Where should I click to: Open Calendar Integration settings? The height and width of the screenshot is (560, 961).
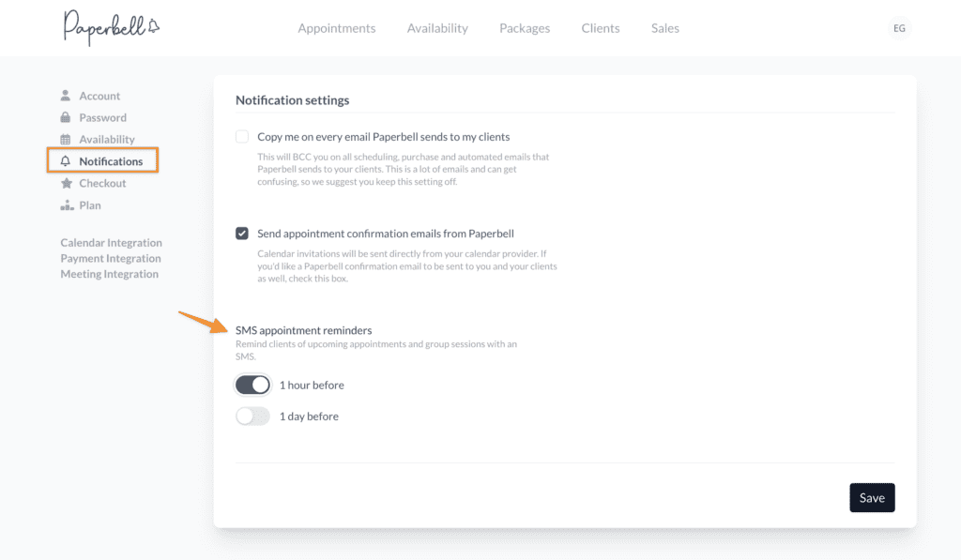point(111,243)
